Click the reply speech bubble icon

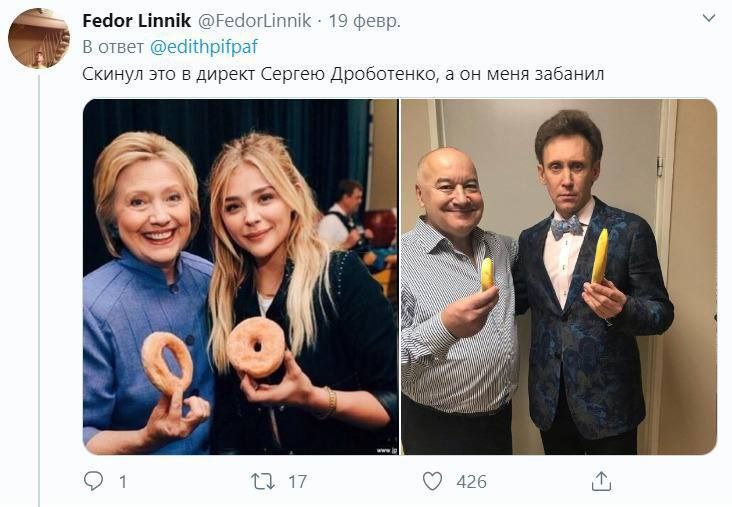[93, 482]
